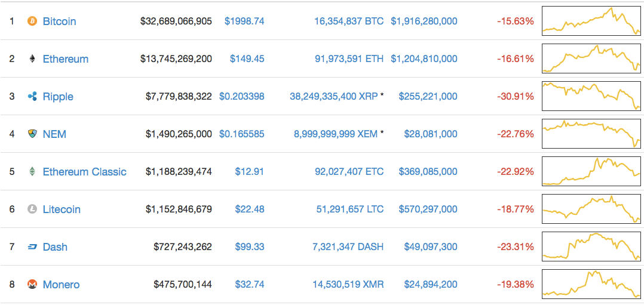Open Dash 7-day price chart thumbnail
Viewport: 644px width, 305px height.
tap(591, 247)
